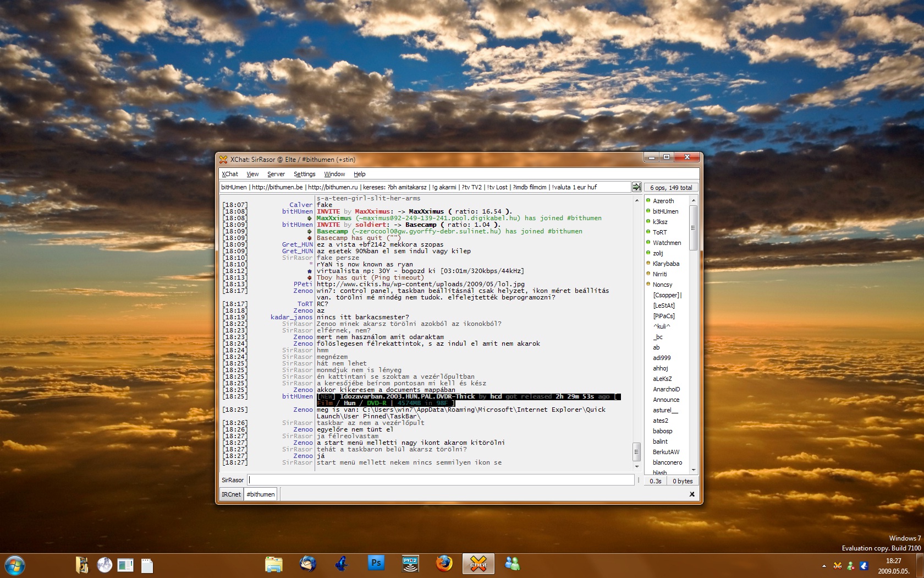Click the notepad document quick launch icon
Viewport: 924px width, 578px height.
[147, 565]
